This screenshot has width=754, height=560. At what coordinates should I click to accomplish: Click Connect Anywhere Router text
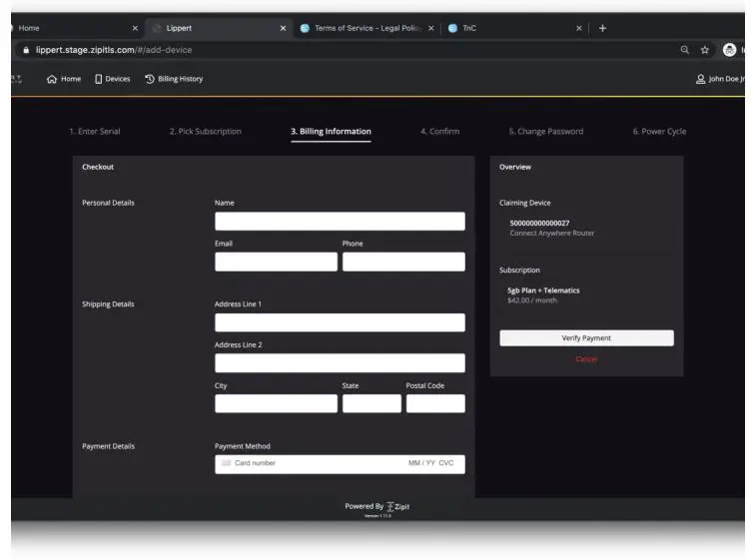point(552,234)
